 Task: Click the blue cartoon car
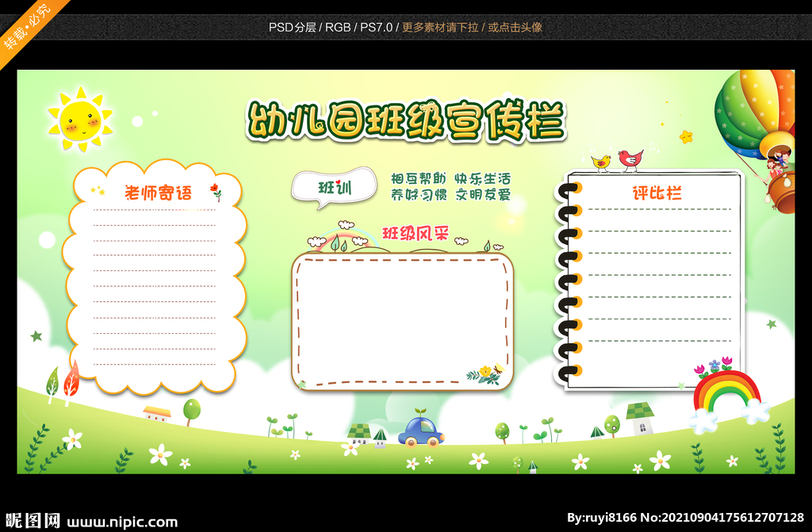point(421,430)
